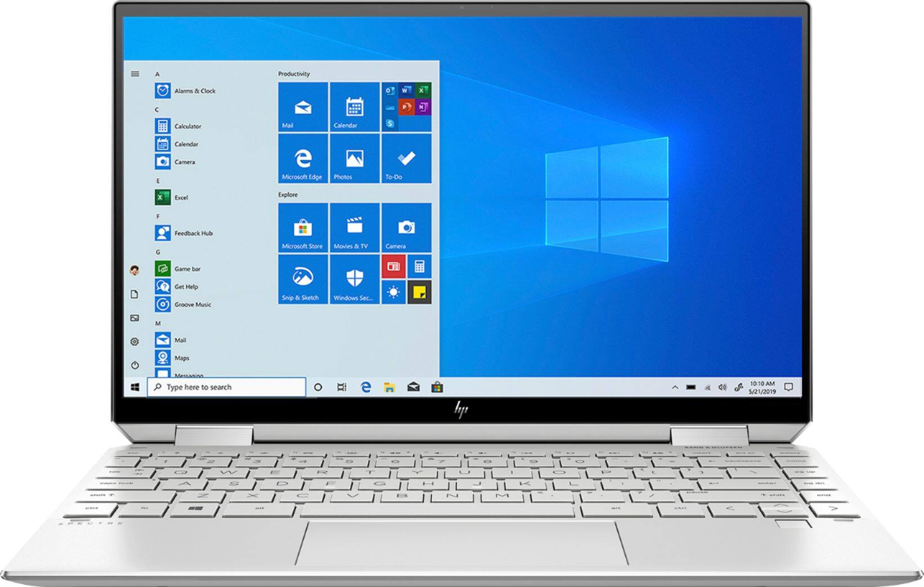This screenshot has height=587, width=924.
Task: Open the Calendar tile
Action: [x=355, y=107]
